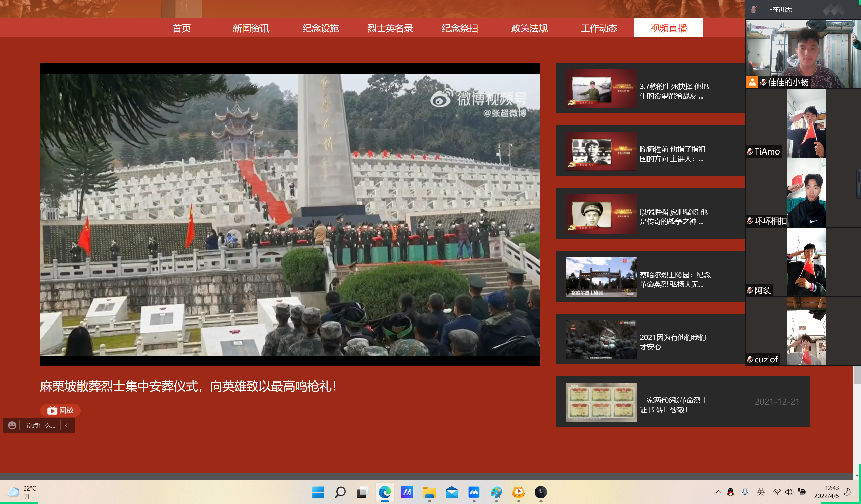Click the smiley icon on floating toolbar

coord(12,425)
